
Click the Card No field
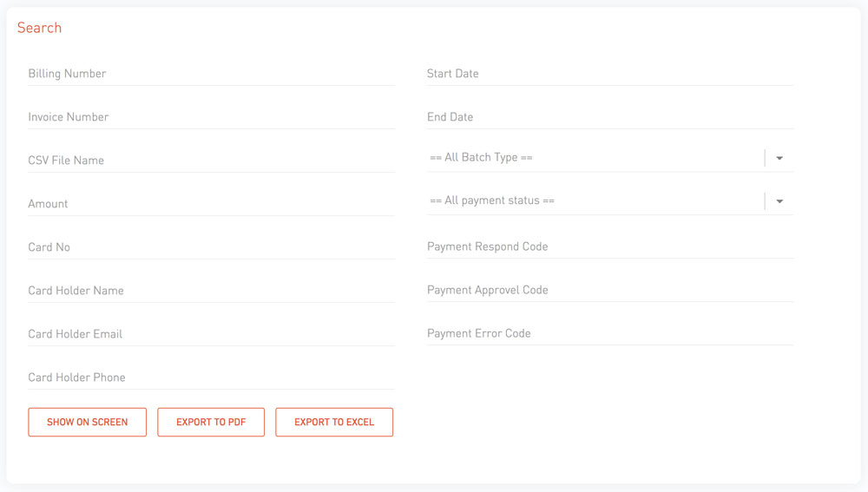212,247
